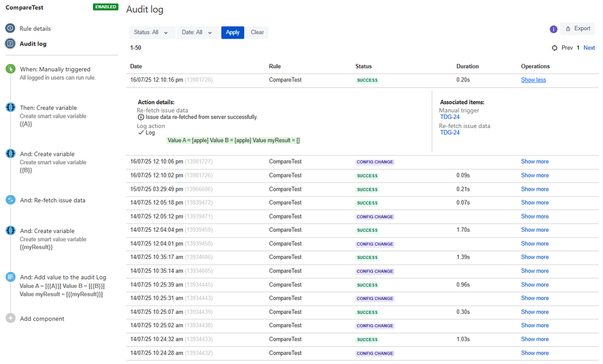
Task: Clear the audit log filters
Action: pos(257,33)
